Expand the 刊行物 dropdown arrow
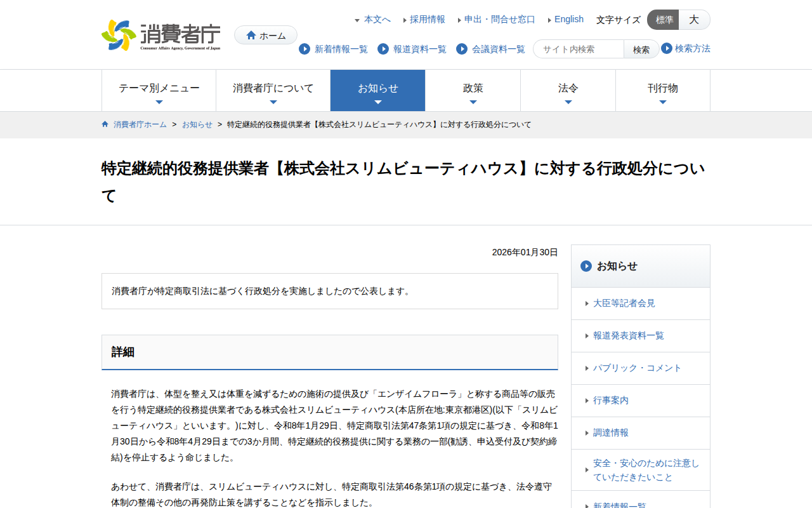Image resolution: width=812 pixels, height=508 pixels. pyautogui.click(x=663, y=102)
